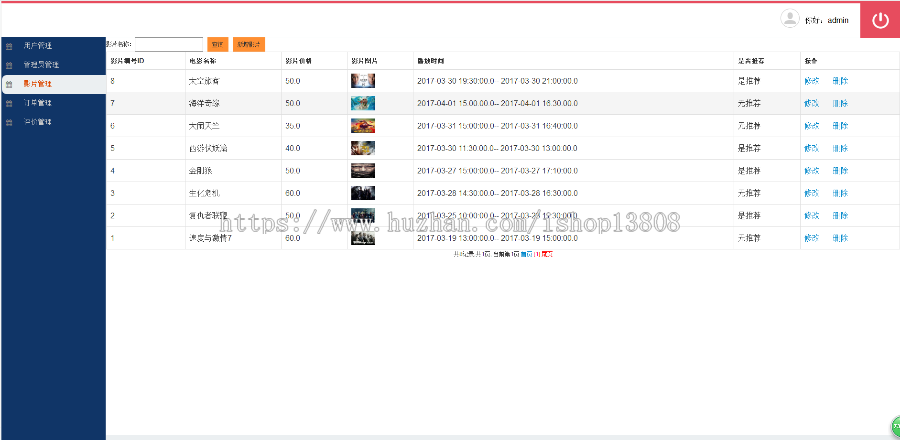
Task: Select the highlighted 影片管理 film management menu
Action: click(38, 84)
